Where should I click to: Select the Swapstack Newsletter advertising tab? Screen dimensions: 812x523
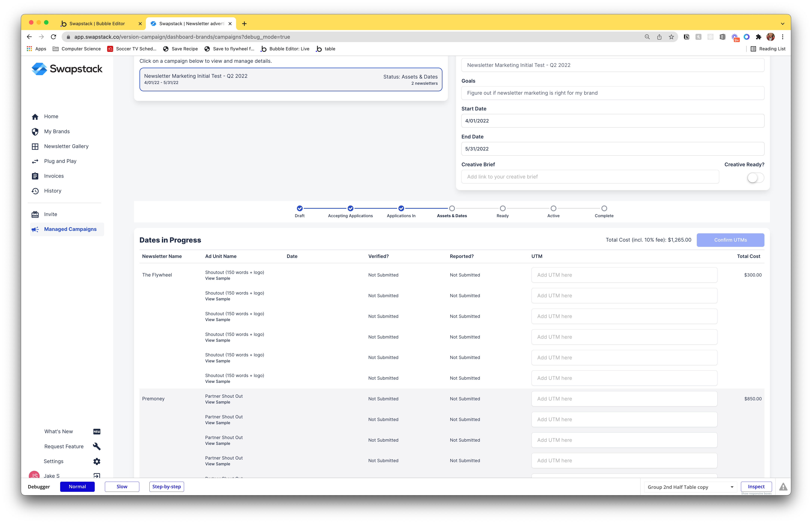[191, 23]
